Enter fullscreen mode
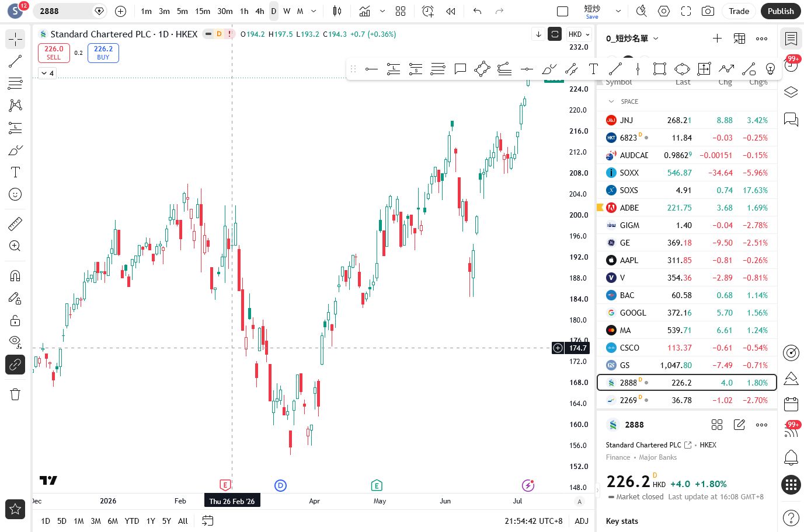Image resolution: width=804 pixels, height=532 pixels. coord(686,11)
